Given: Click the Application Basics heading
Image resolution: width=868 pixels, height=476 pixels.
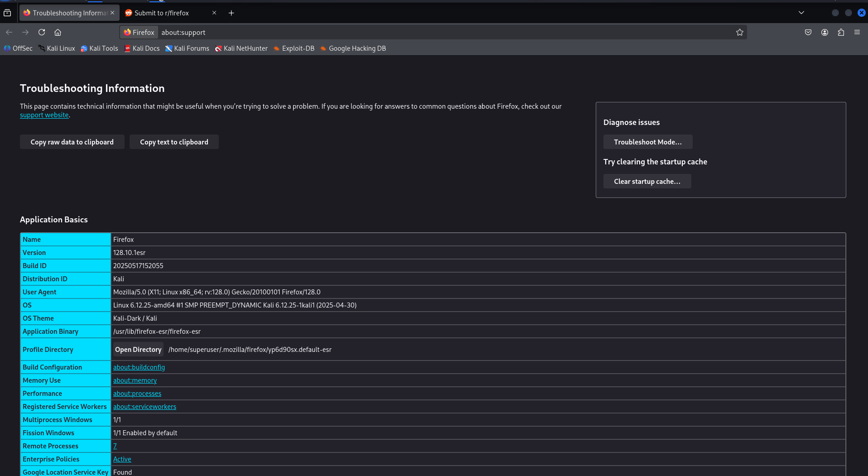Looking at the screenshot, I should [x=54, y=220].
